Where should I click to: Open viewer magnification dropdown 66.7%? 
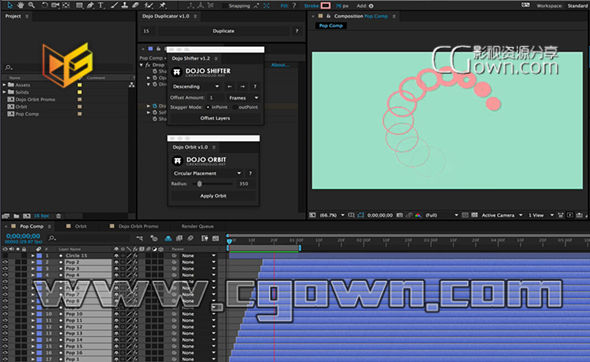[x=331, y=215]
